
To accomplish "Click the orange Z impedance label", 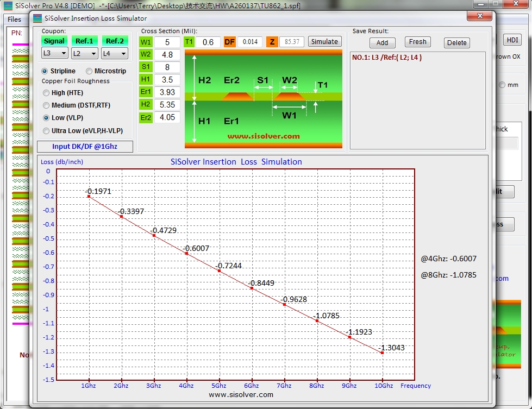I will [272, 42].
